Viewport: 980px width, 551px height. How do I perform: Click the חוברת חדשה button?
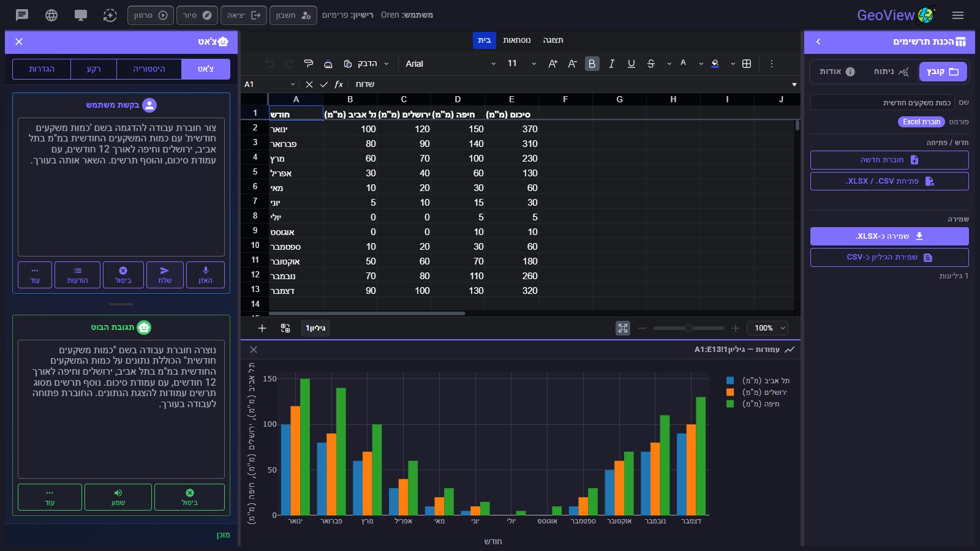889,160
